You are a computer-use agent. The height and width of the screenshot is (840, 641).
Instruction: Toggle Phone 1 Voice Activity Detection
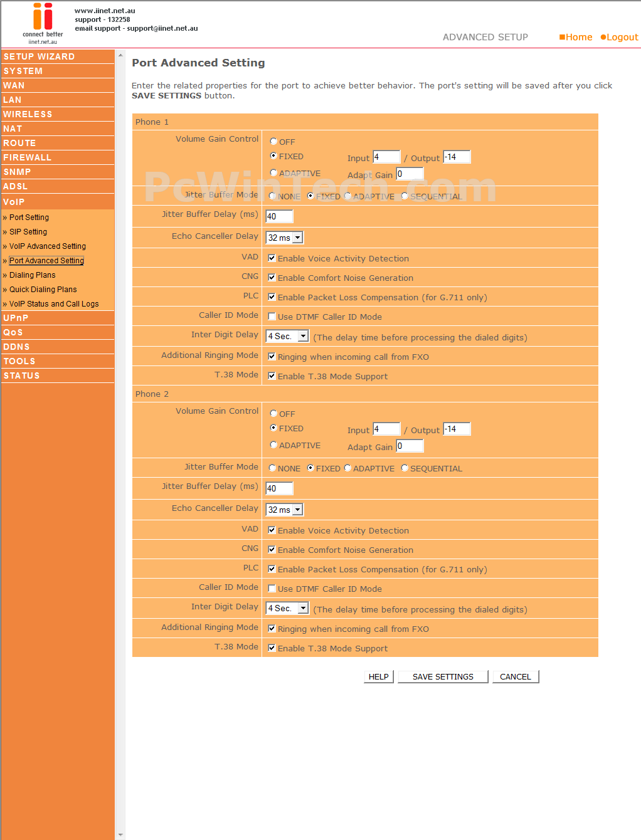point(272,258)
